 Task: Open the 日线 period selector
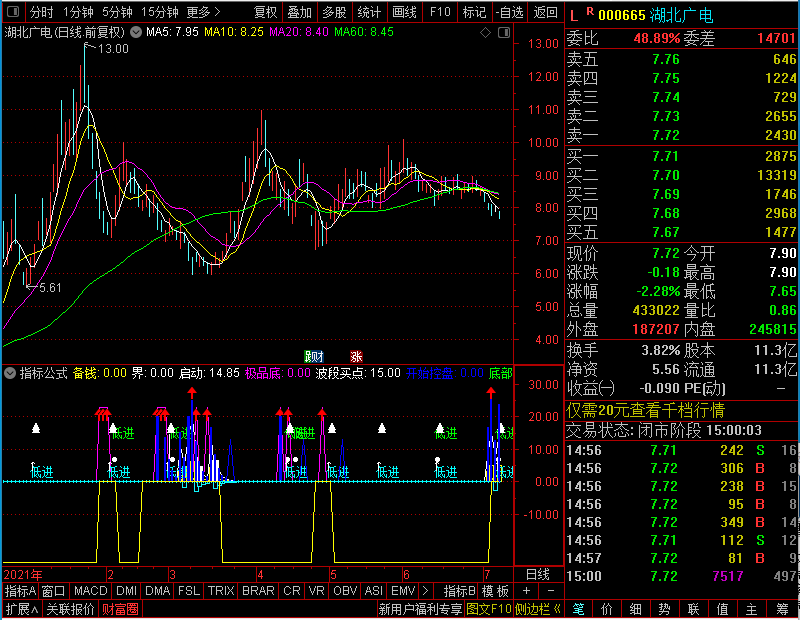coord(538,575)
